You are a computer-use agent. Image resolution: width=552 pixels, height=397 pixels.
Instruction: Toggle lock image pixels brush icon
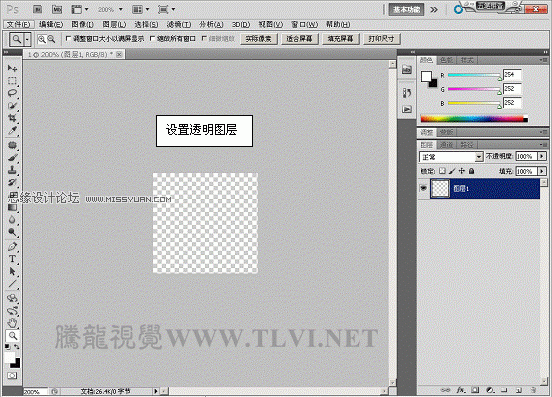coord(452,171)
